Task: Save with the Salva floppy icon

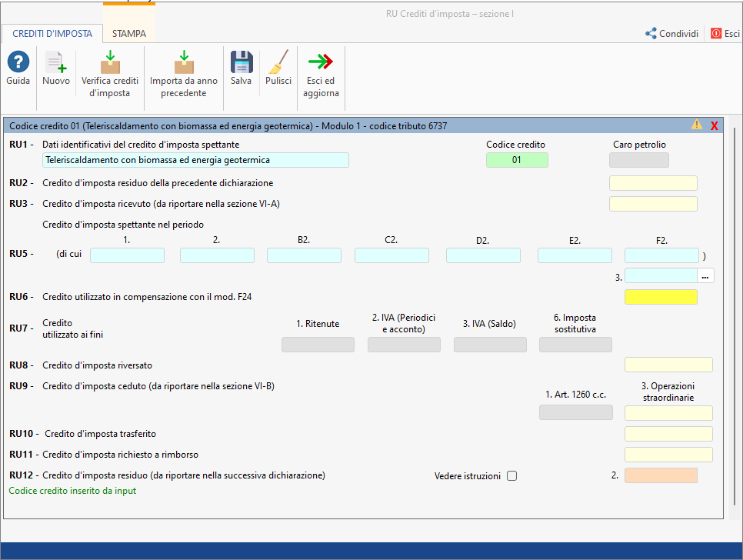Action: [x=242, y=62]
